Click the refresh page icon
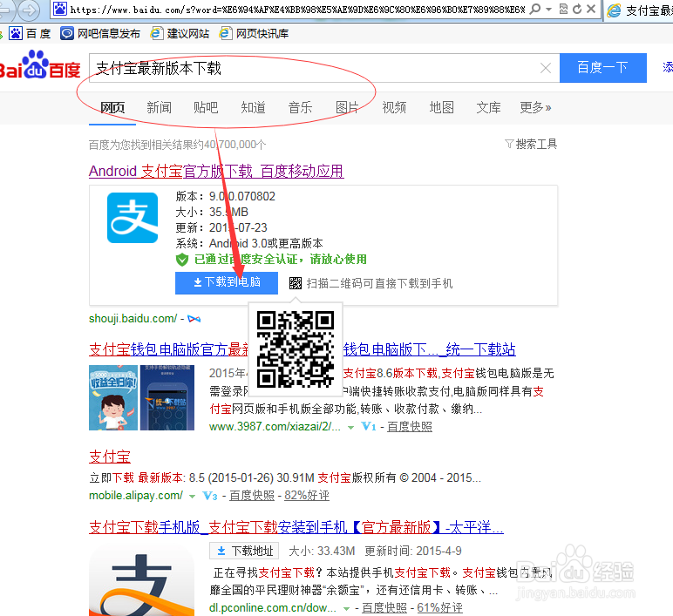Screen dimensions: 673x616 (577, 9)
